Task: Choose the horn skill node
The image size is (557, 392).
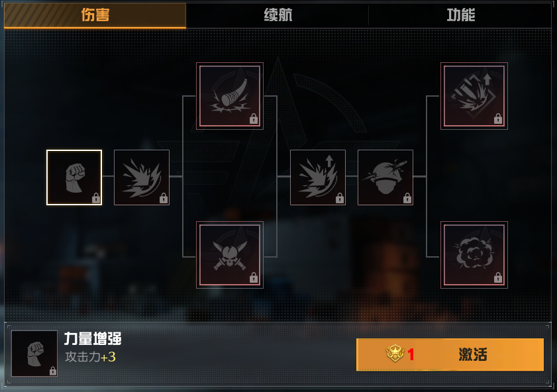Action: click(230, 96)
